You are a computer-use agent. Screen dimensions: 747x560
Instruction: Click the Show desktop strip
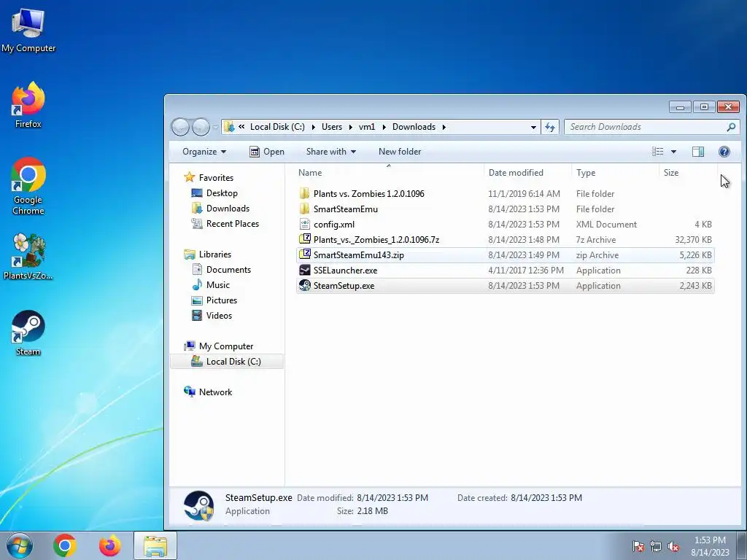742,545
